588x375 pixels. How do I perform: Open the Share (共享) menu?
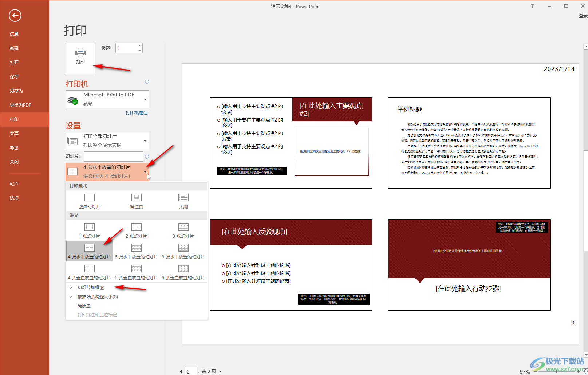24,133
